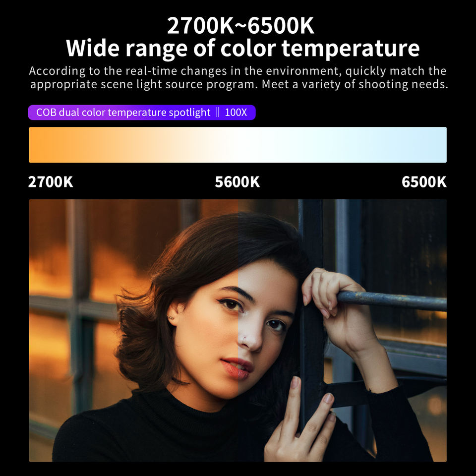476x476 pixels.
Task: Click the double-bar separator in the purple badge
Action: (x=217, y=113)
